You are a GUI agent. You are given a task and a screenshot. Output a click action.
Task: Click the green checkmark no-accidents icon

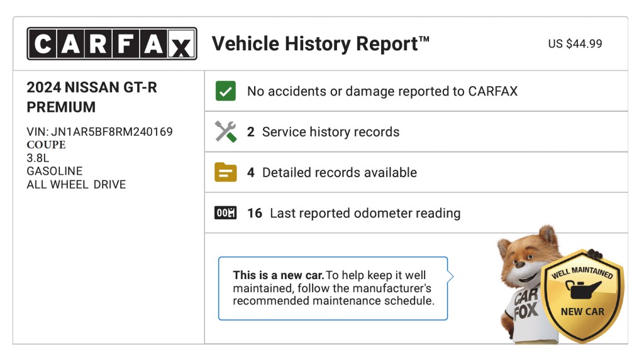click(x=226, y=91)
